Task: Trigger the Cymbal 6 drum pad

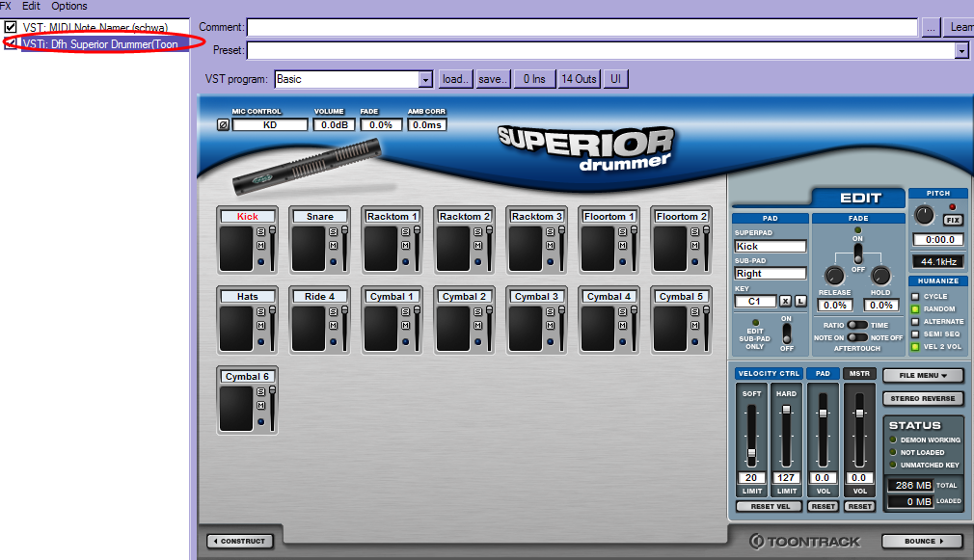Action: point(236,409)
